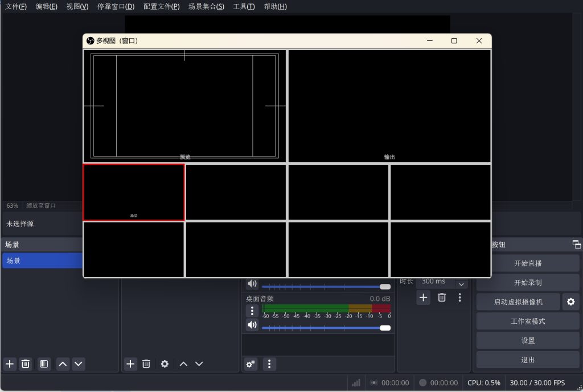Open the mixer menu next to the double-gear icon
Image resolution: width=583 pixels, height=392 pixels.
click(x=269, y=364)
